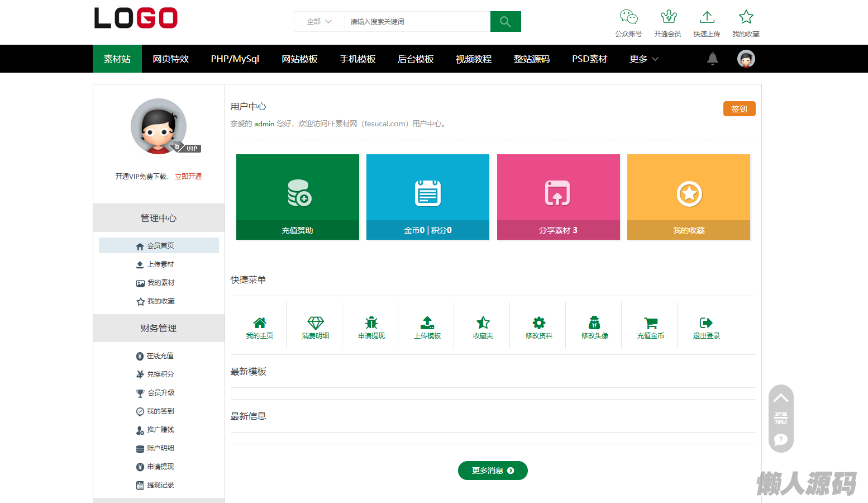Click the 充值金币 shopping cart icon
The image size is (868, 503).
coord(650,323)
